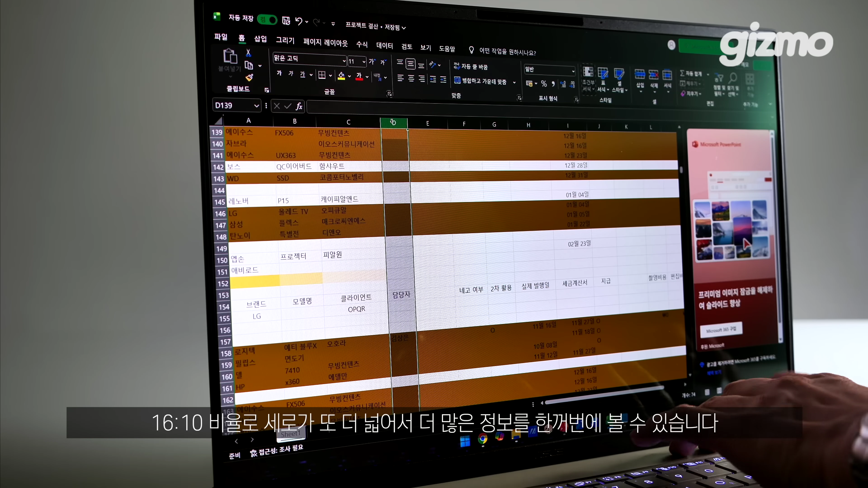The image size is (868, 488).
Task: Click the comma style icon
Action: point(553,84)
